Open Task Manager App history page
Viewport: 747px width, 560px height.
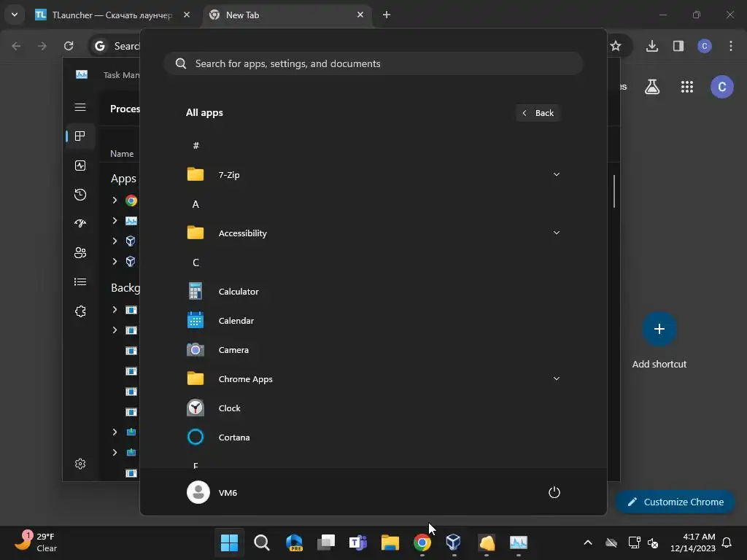[80, 194]
